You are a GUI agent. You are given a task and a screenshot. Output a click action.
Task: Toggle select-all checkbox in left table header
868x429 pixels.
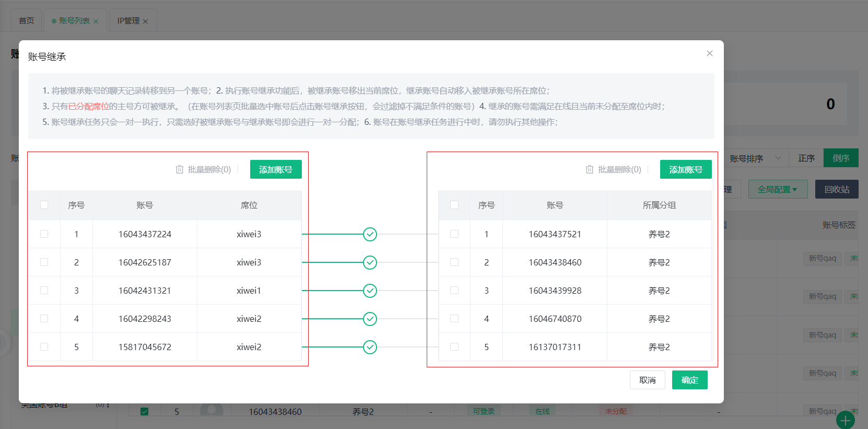click(44, 205)
